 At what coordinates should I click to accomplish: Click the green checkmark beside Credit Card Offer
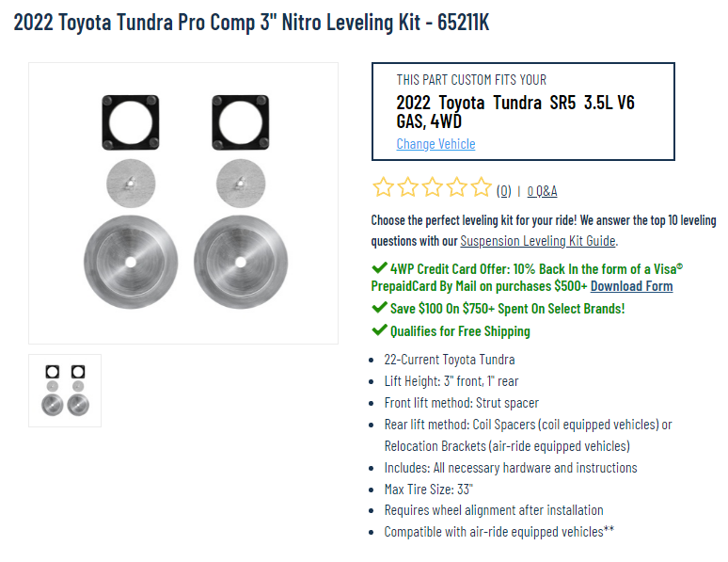[x=379, y=267]
